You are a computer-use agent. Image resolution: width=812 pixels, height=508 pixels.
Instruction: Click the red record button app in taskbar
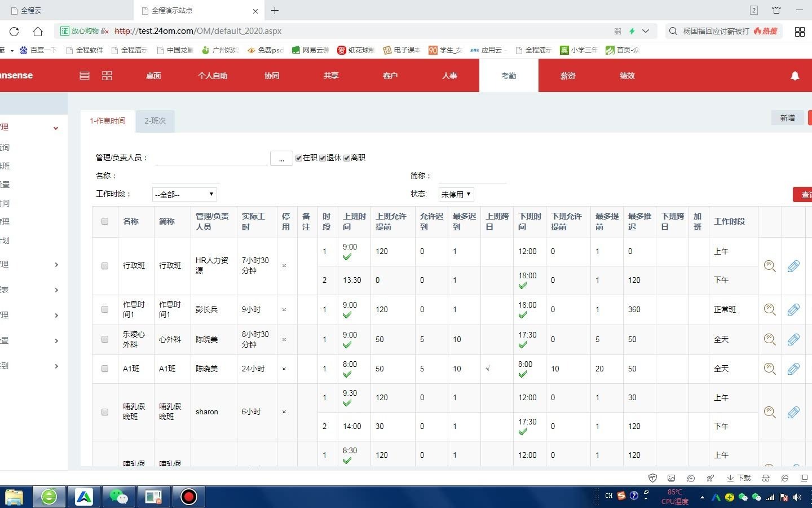click(x=189, y=497)
